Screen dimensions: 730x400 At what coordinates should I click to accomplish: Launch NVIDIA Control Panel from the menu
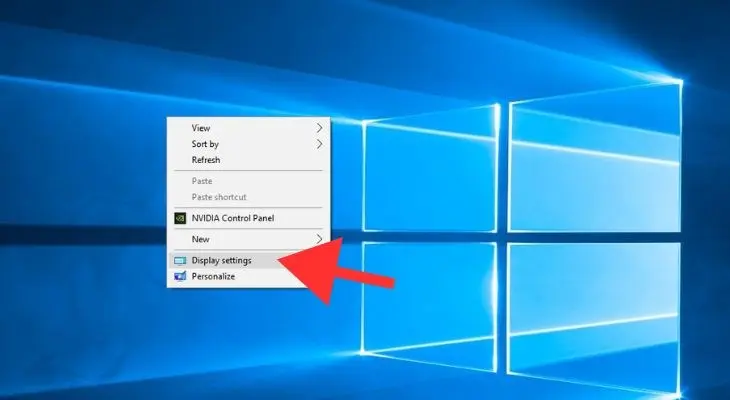[249, 218]
